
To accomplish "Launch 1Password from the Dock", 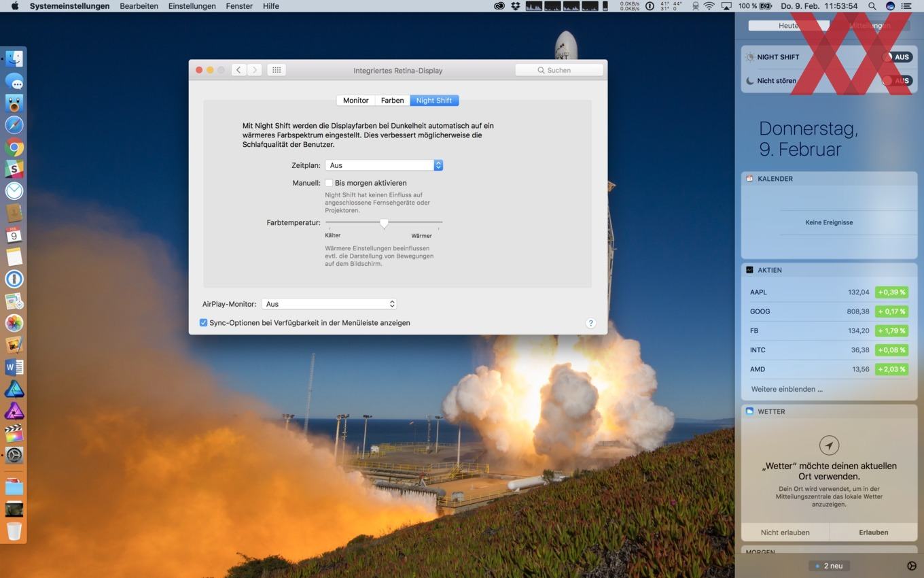I will coord(14,279).
